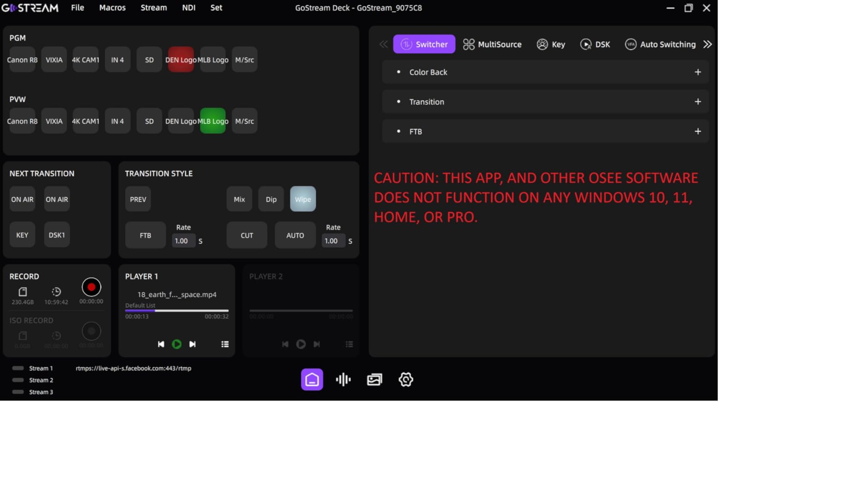The image size is (868, 488).
Task: Click the AUTO transition button
Action: click(295, 235)
